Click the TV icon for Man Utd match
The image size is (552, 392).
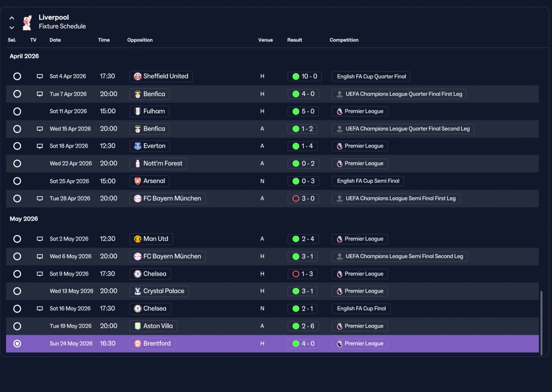pos(40,239)
